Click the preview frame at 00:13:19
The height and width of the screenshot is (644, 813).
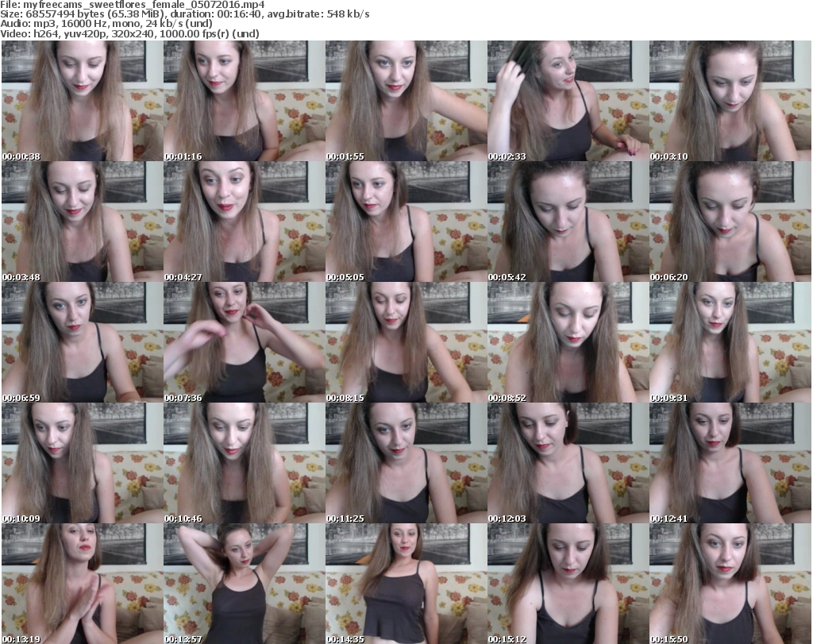coord(83,584)
